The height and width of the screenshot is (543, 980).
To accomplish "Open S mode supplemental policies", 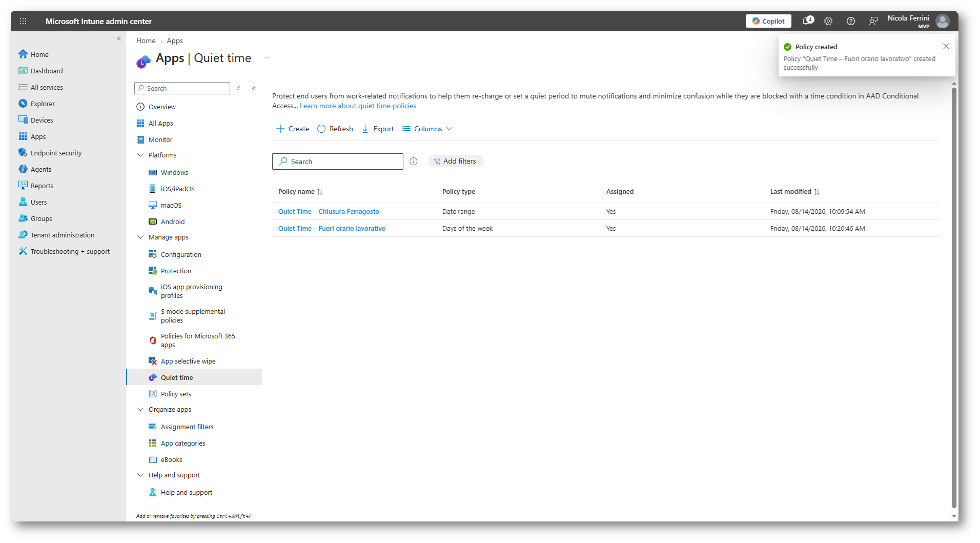I will point(194,316).
